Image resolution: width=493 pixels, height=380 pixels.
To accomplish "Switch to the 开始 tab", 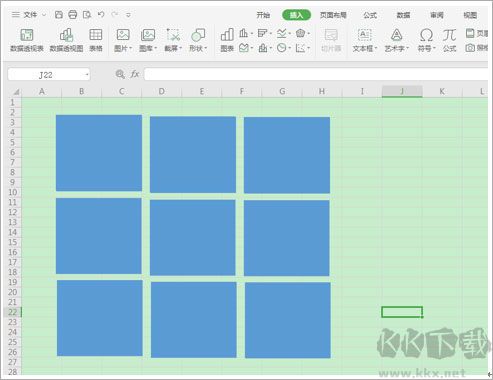I will pos(263,15).
